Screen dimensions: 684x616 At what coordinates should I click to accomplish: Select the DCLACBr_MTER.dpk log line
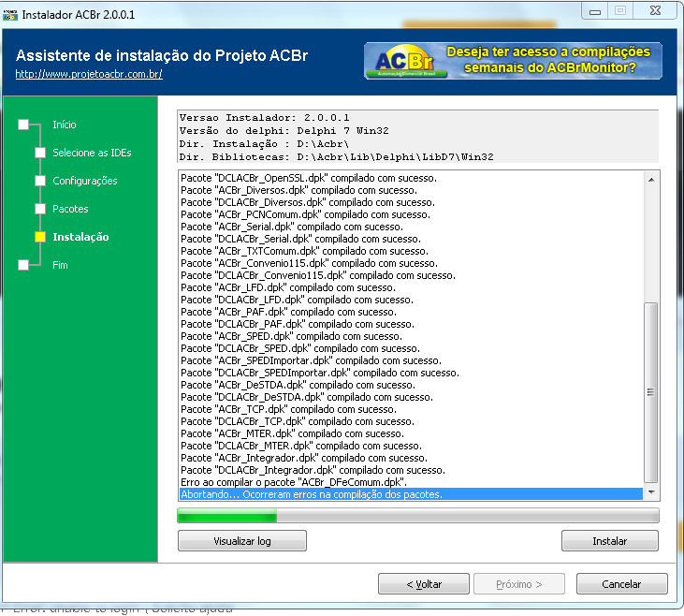[x=411, y=446]
